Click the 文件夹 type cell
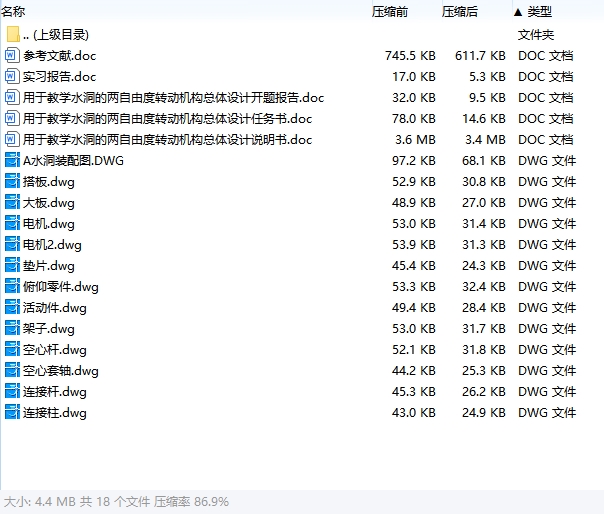The width and height of the screenshot is (604, 514). [536, 35]
